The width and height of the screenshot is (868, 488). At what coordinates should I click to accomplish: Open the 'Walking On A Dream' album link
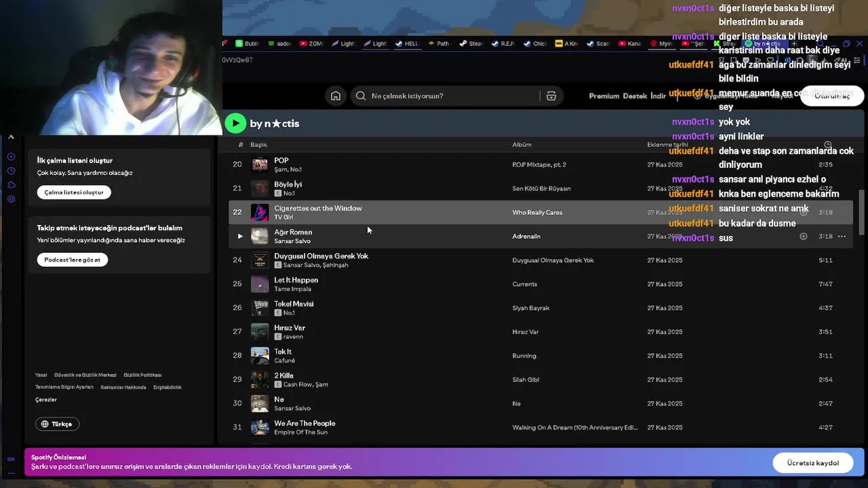click(x=575, y=428)
